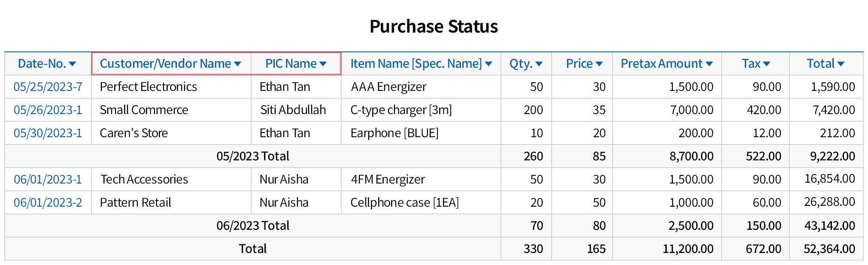Select the Cellphone case [1EA] item cell

404,203
